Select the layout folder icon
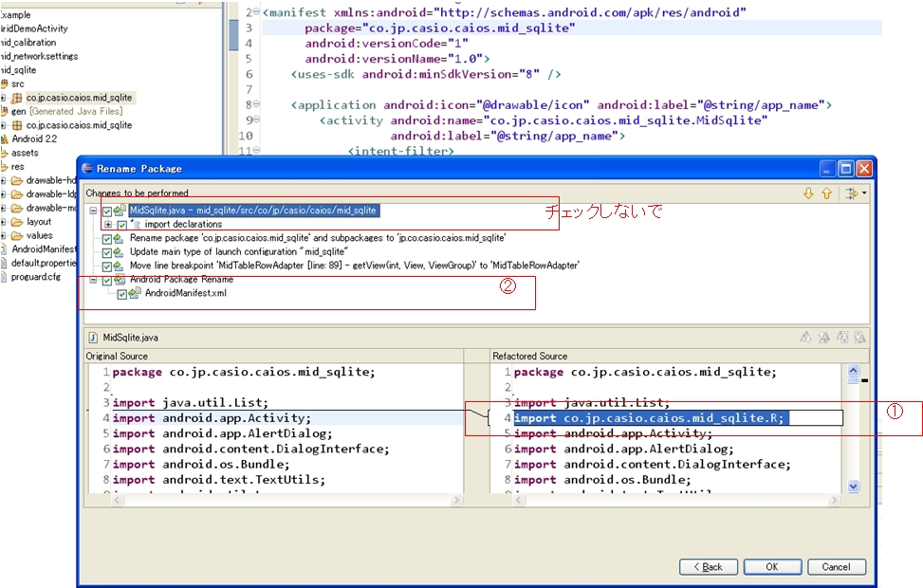This screenshot has height=588, width=923. coord(18,222)
